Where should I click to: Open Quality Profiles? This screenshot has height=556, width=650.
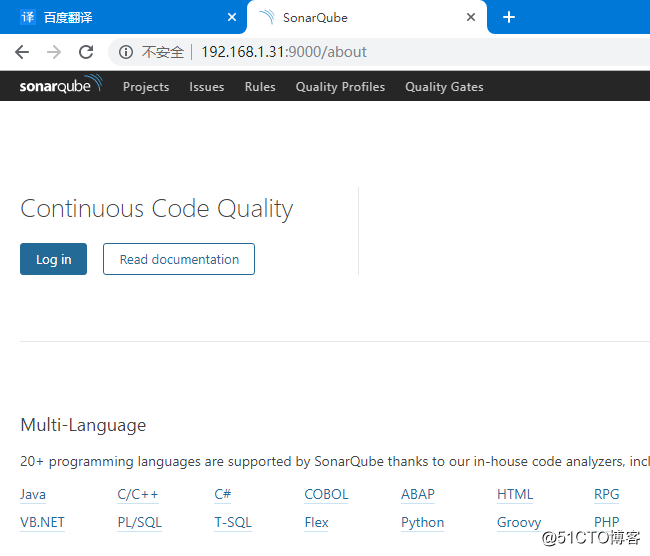pyautogui.click(x=340, y=87)
